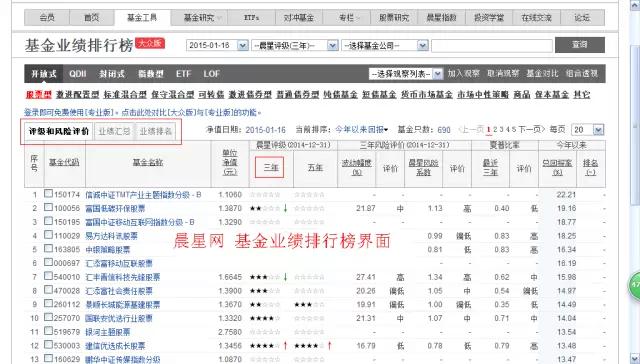Check the box for fund 150195

[x=48, y=221]
